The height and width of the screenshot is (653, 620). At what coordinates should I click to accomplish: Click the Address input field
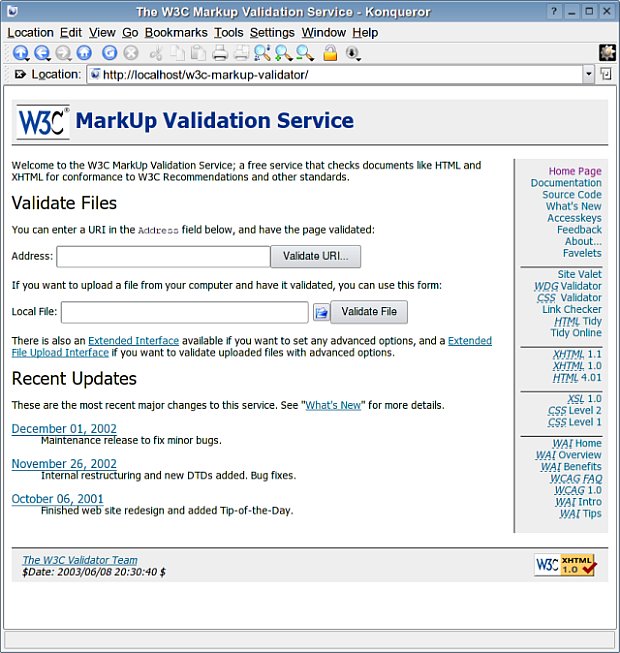click(x=163, y=257)
